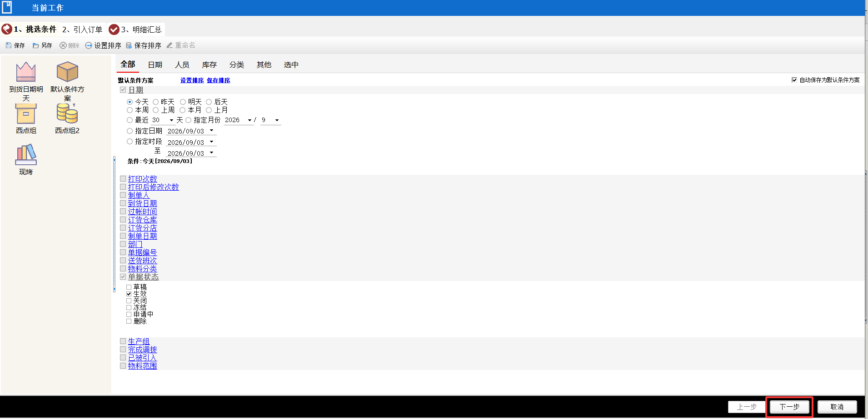Open the 指定日期 date picker dropdown
This screenshot has width=868, height=419.
pyautogui.click(x=211, y=131)
